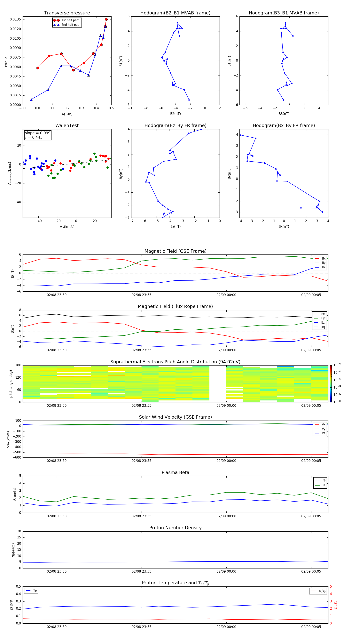The width and height of the screenshot is (351, 644).
Task: Click 'Hodogram(B3_B1 MVAB frame)' title
Action: [284, 13]
